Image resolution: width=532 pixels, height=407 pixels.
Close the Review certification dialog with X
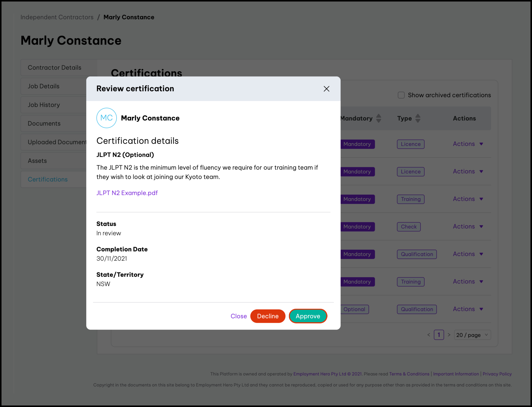[326, 89]
